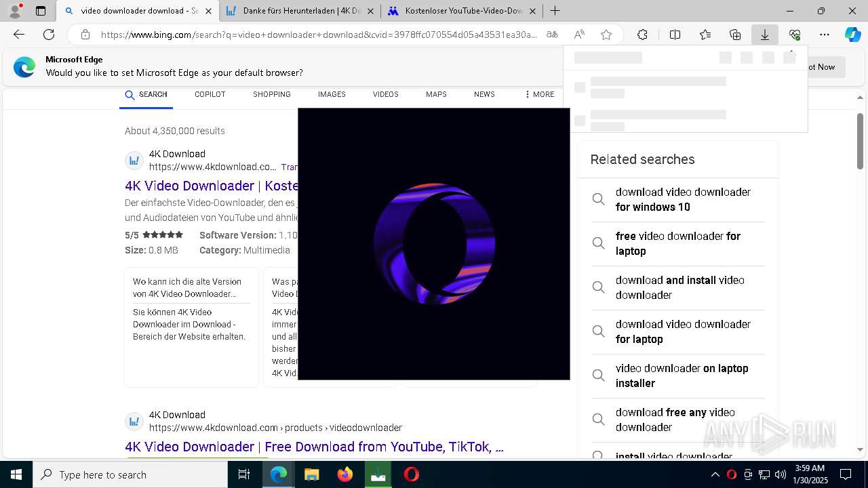Open the VIDEOS results tab
This screenshot has height=488, width=868.
(x=385, y=95)
